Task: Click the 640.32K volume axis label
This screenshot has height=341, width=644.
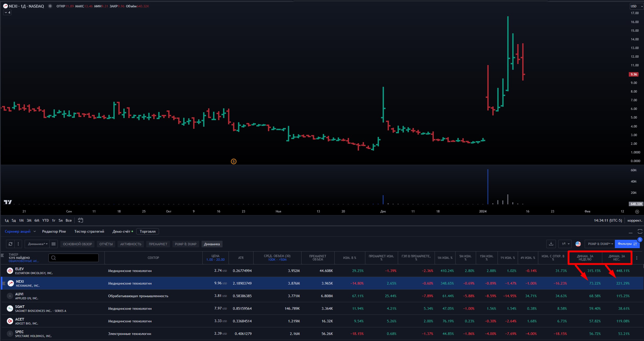Action: (636, 204)
